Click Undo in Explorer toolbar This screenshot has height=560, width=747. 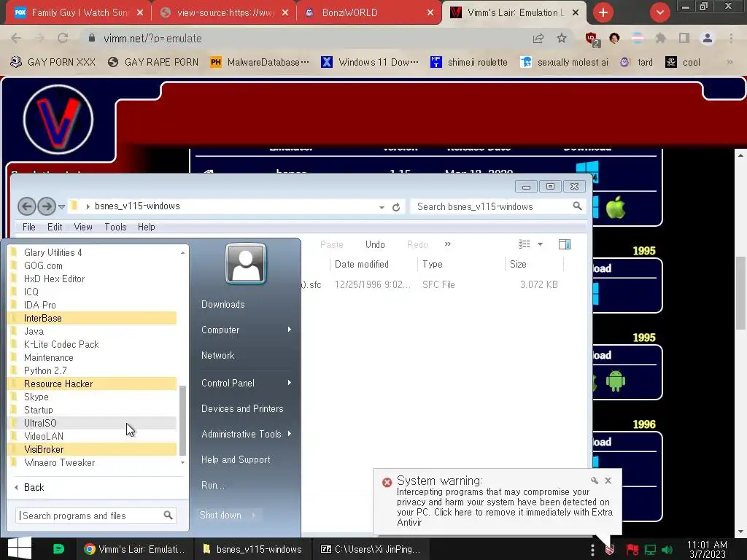[375, 244]
